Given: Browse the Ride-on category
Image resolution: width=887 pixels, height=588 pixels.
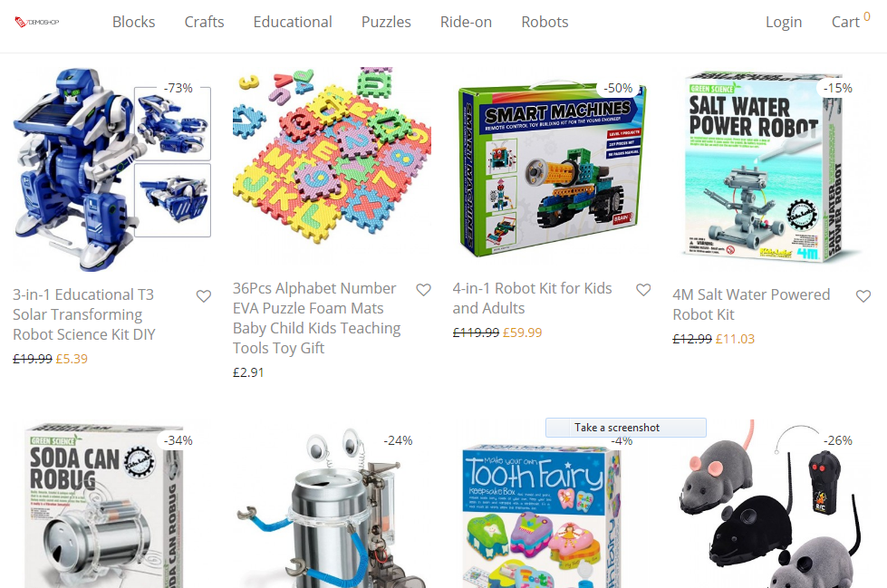Looking at the screenshot, I should click(466, 22).
